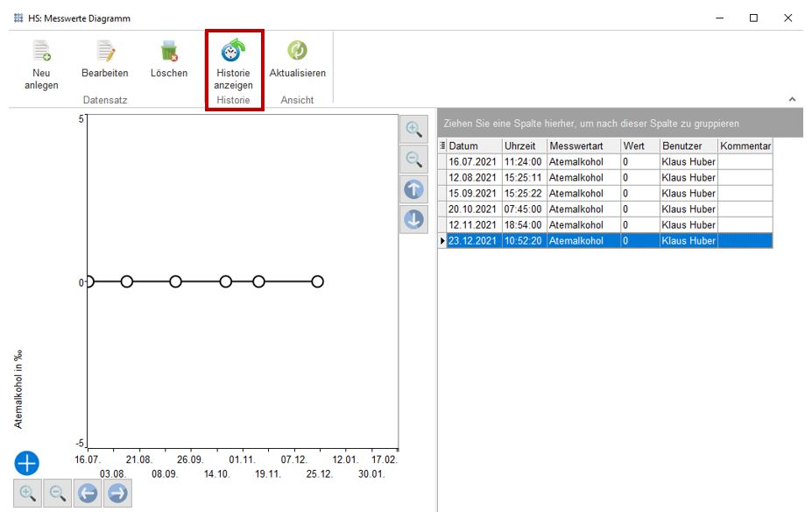Click the blue plus add button

[27, 463]
